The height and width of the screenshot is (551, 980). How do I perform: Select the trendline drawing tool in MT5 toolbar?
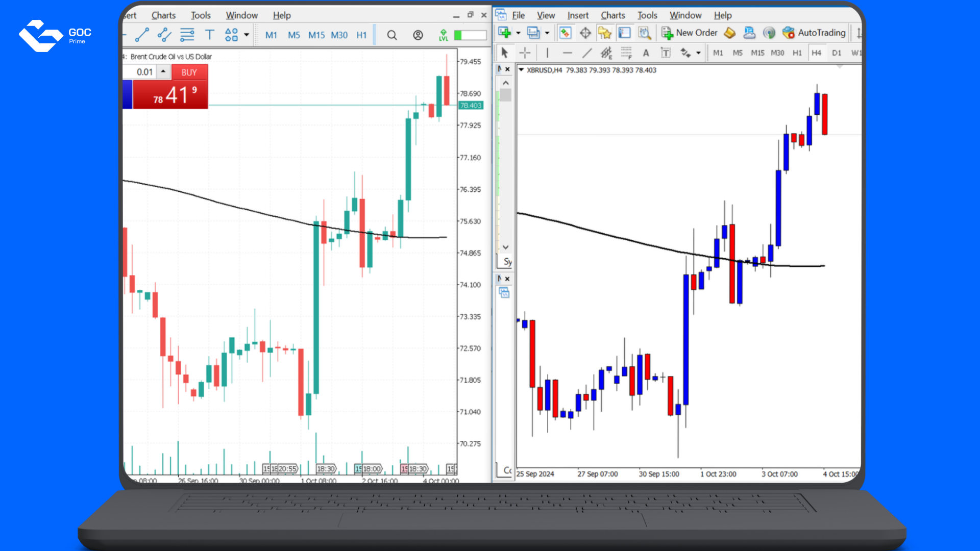click(142, 35)
